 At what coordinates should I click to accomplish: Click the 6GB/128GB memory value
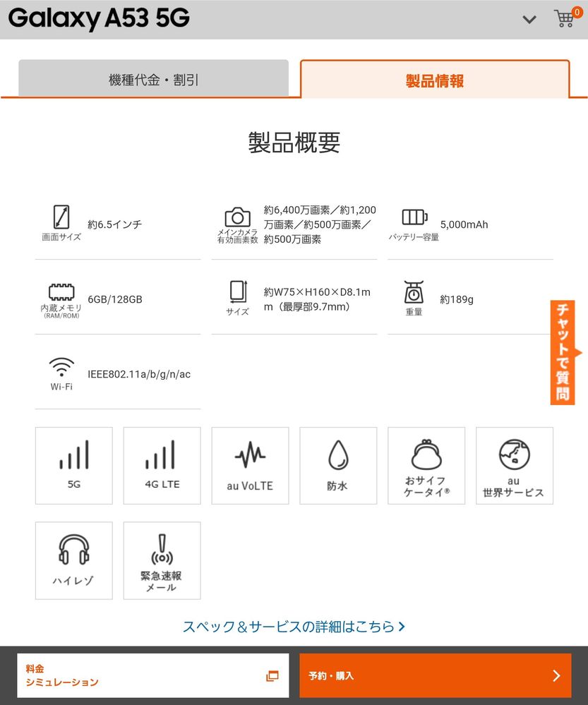coord(115,299)
